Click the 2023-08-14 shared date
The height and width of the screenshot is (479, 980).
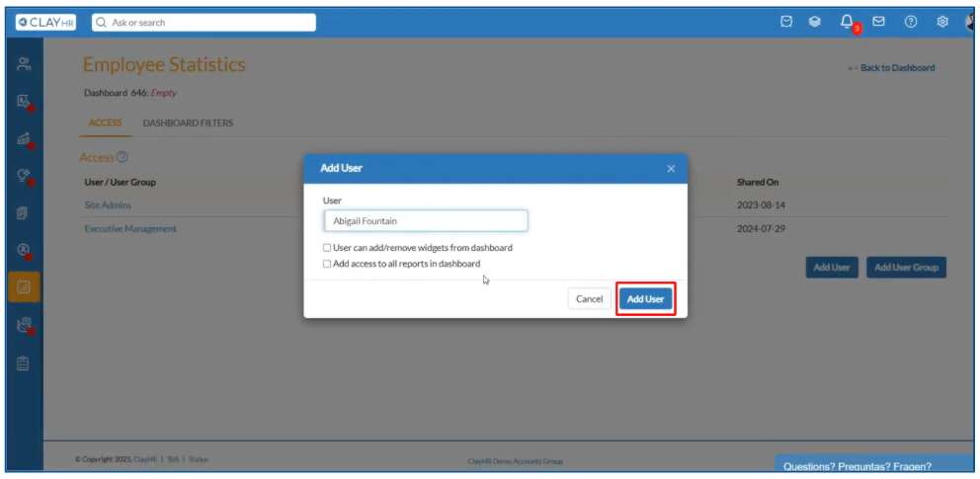(x=761, y=204)
